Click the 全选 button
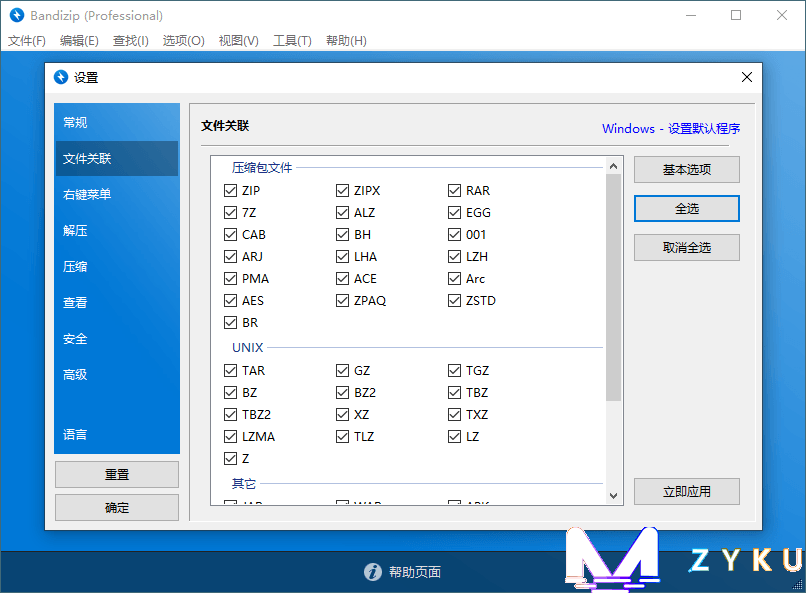The image size is (806, 593). coord(687,209)
